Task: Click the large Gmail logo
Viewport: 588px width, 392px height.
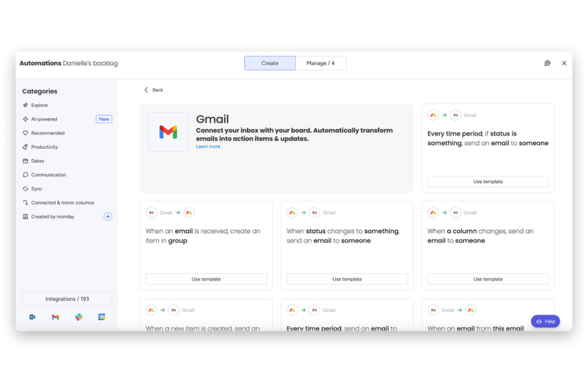Action: (168, 132)
